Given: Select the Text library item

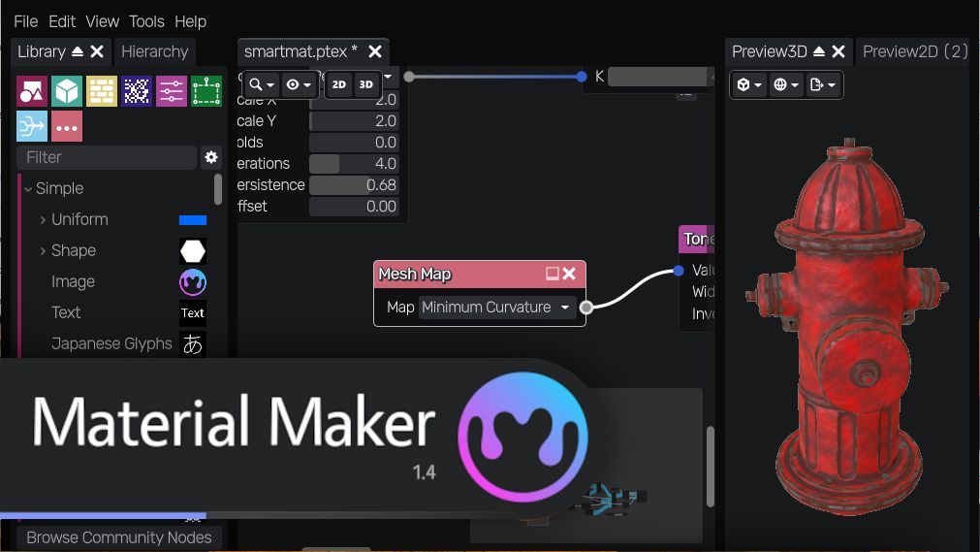Looking at the screenshot, I should click(66, 312).
